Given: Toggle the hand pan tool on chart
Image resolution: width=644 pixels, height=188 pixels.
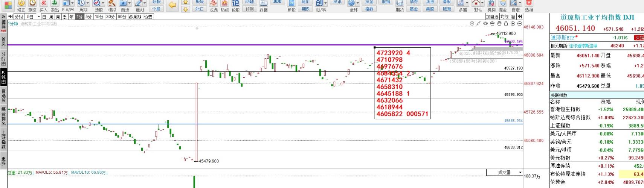Looking at the screenshot, I should 499,24.
